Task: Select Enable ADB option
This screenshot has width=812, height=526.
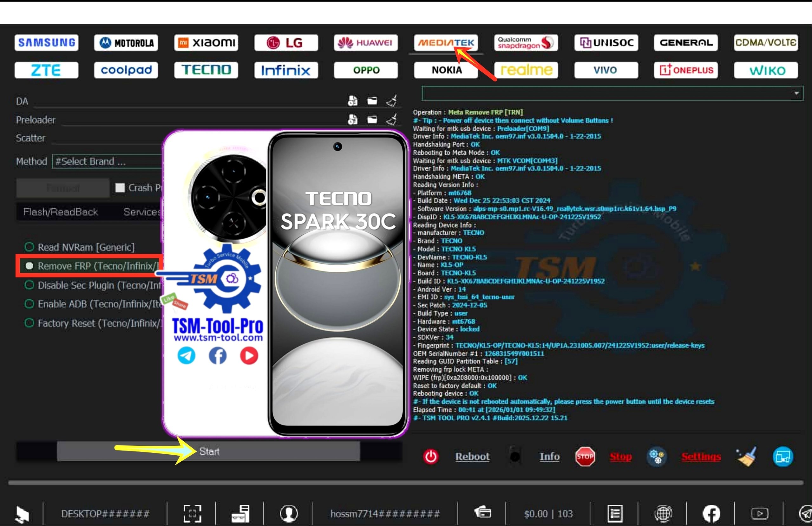Action: click(93, 304)
